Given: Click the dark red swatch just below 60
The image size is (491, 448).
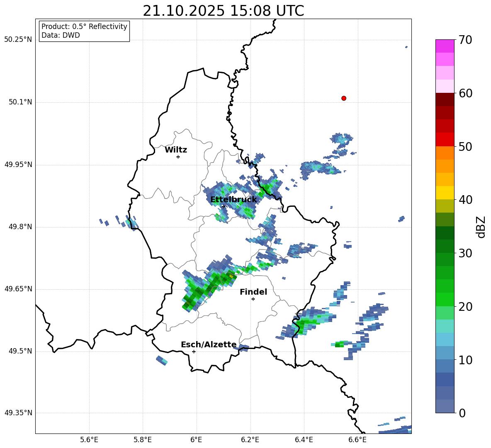Looking at the screenshot, I should pyautogui.click(x=445, y=99).
